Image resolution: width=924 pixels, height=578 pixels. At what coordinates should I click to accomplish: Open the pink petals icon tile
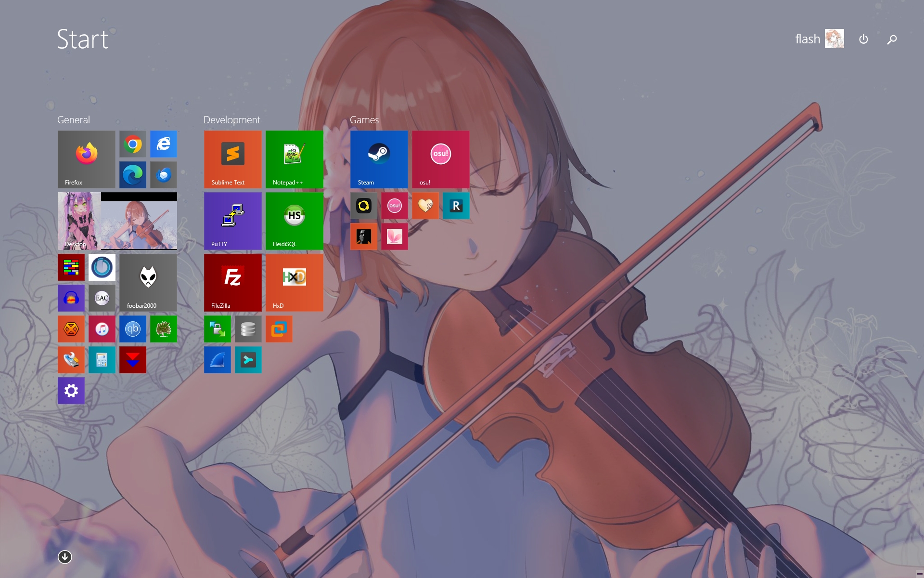tap(395, 236)
